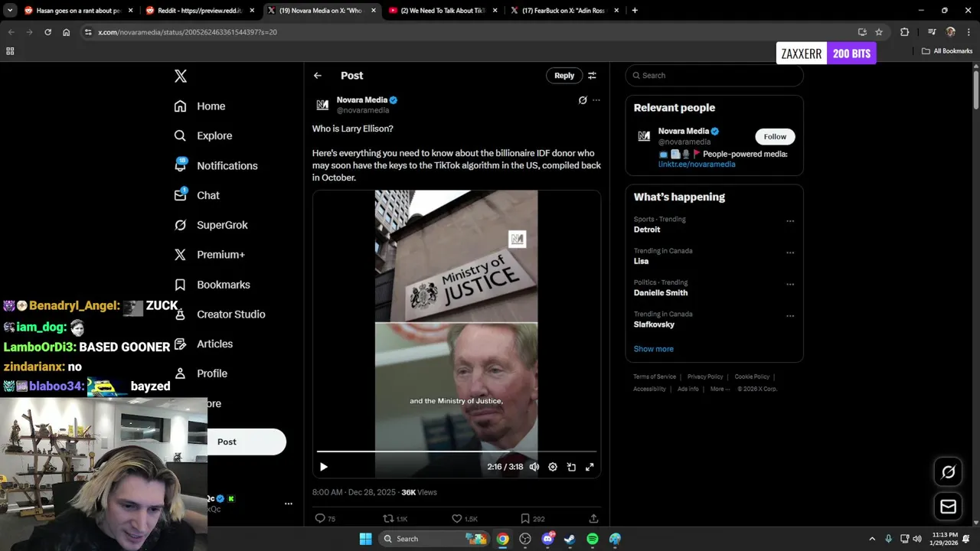Open Chat in X sidebar

[197, 195]
